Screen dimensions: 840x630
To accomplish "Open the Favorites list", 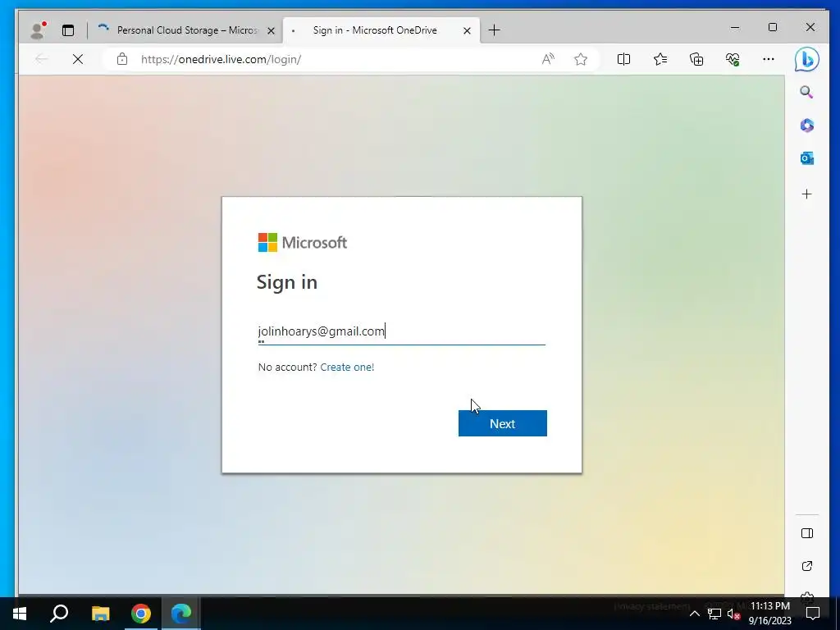I will (x=660, y=59).
